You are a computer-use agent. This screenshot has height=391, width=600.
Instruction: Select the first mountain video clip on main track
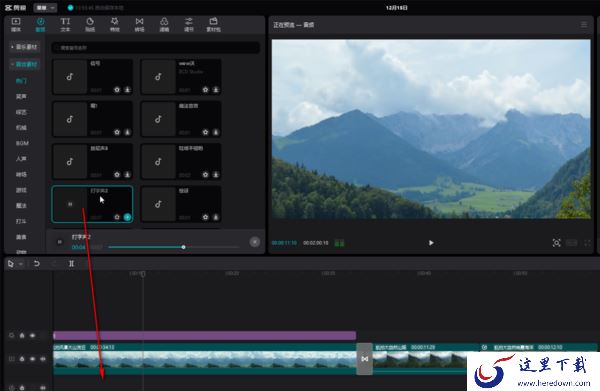click(x=205, y=359)
